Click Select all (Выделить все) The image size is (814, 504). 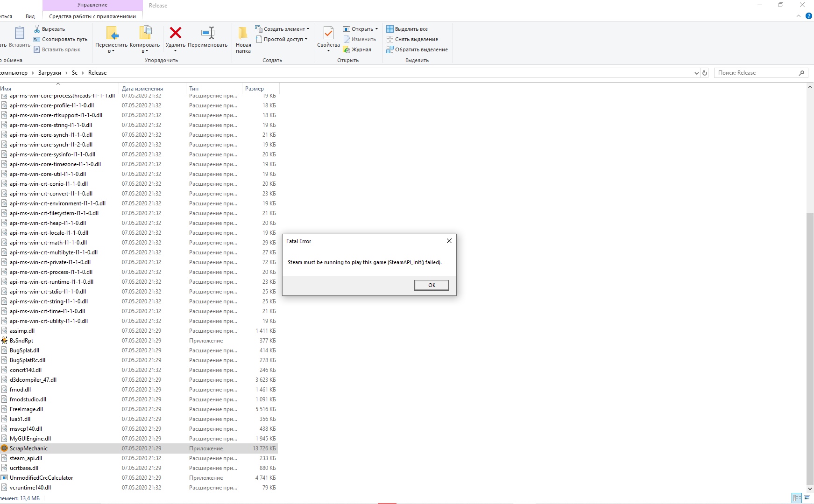[407, 29]
